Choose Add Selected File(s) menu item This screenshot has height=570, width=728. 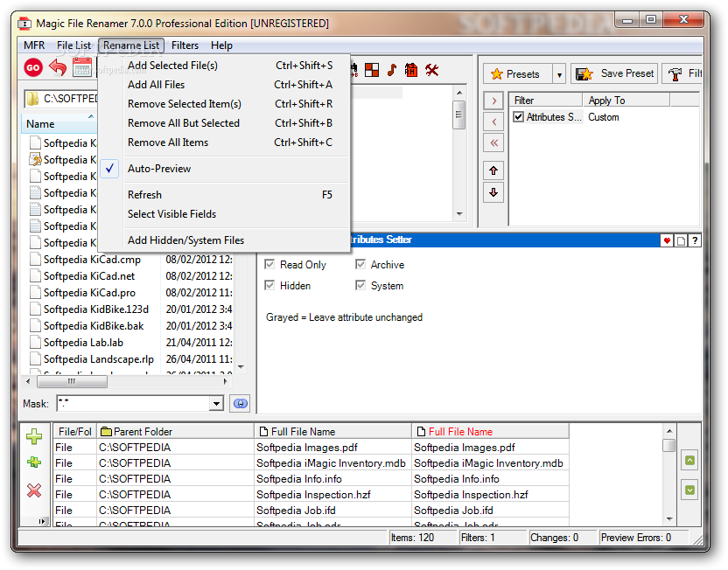point(224,66)
